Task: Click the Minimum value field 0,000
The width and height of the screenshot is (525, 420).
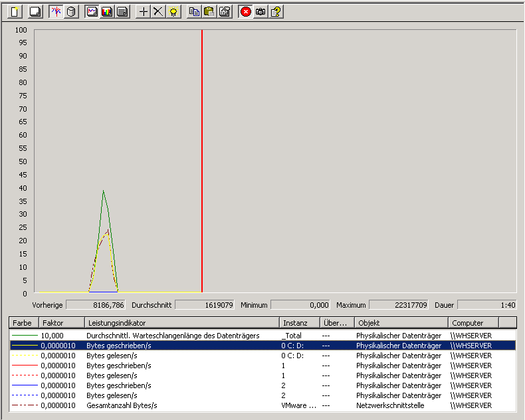Action: [300, 305]
